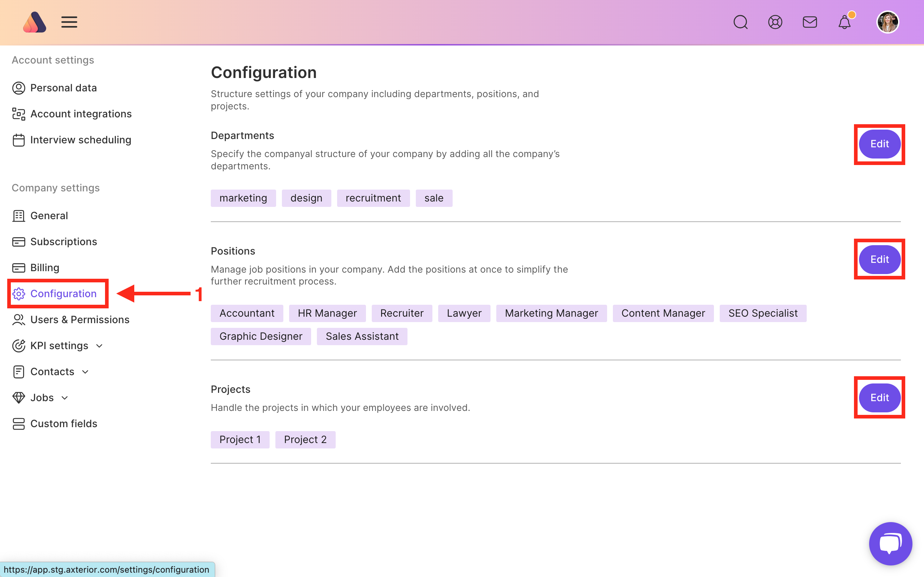924x577 pixels.
Task: Click the Account integrations icon
Action: tap(19, 114)
